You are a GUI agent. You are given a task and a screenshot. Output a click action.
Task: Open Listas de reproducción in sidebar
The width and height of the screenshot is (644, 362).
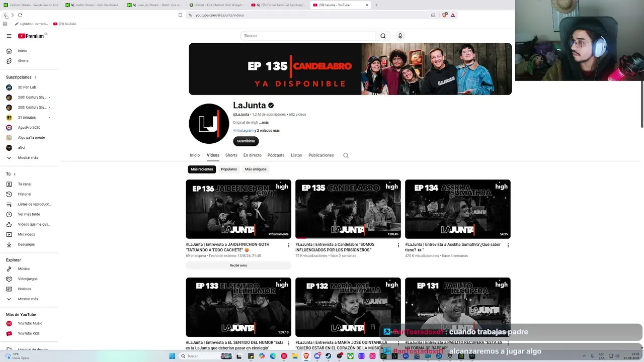point(29,204)
